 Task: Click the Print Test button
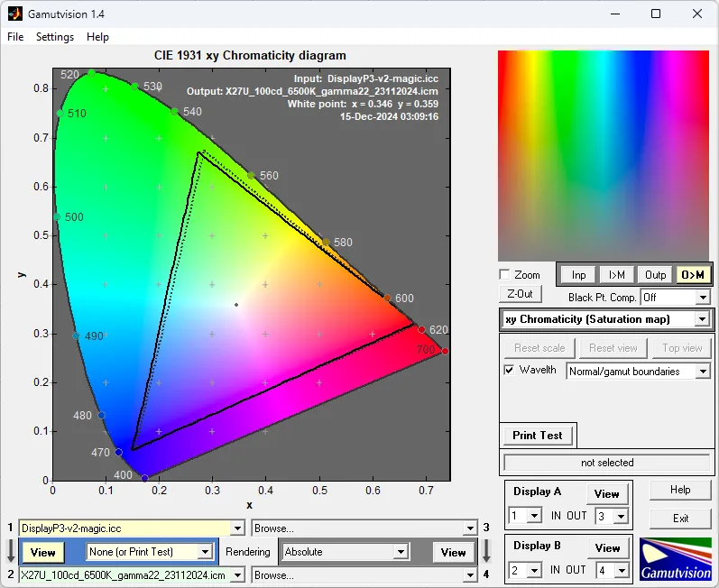pos(538,436)
